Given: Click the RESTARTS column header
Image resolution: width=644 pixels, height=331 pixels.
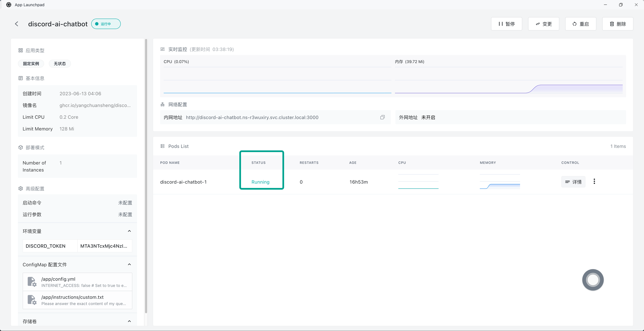Looking at the screenshot, I should tap(309, 162).
